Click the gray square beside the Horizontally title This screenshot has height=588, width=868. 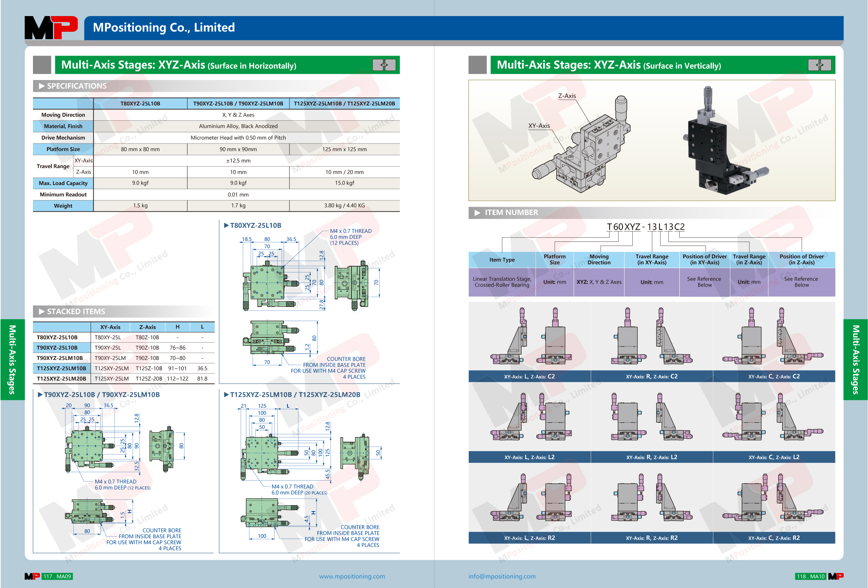(x=42, y=65)
